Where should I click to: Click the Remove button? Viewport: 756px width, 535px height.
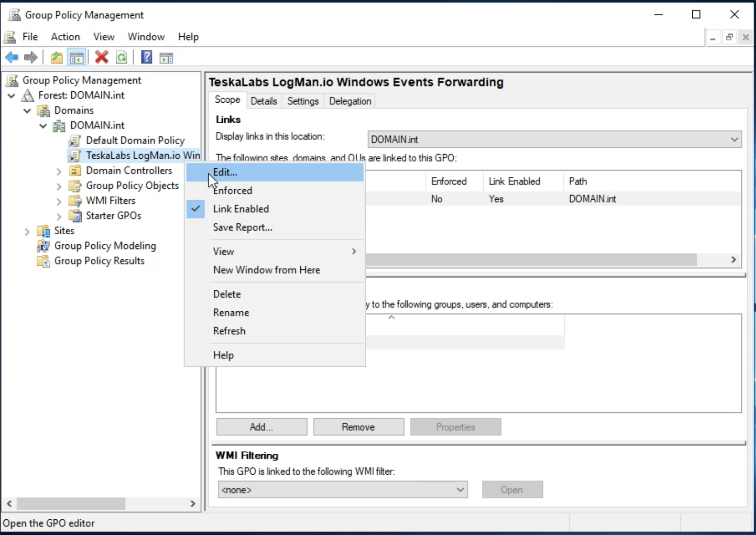click(x=358, y=427)
